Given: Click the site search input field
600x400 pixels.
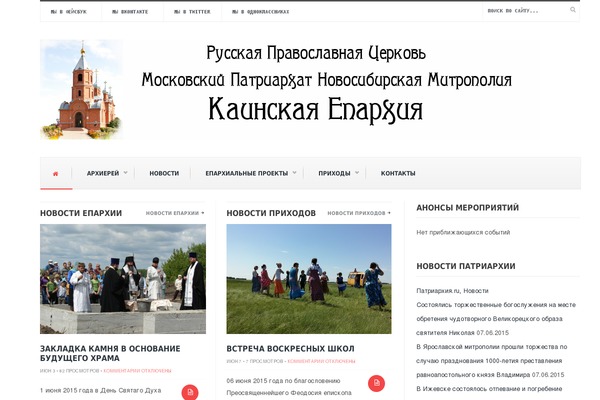Looking at the screenshot, I should [x=526, y=11].
